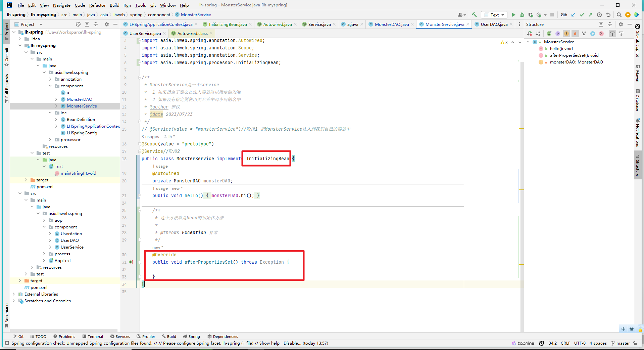The height and width of the screenshot is (350, 644).
Task: Rollback changes with the undo arrow
Action: 608,15
